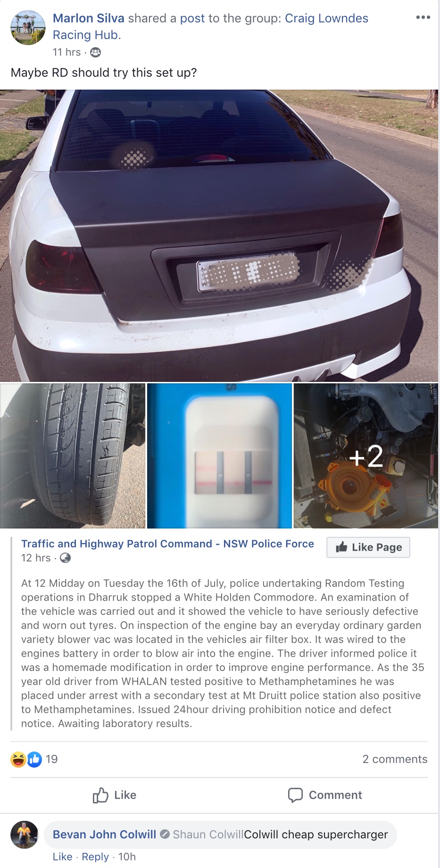
Task: Click Bevan John Colwill's avatar
Action: click(24, 835)
